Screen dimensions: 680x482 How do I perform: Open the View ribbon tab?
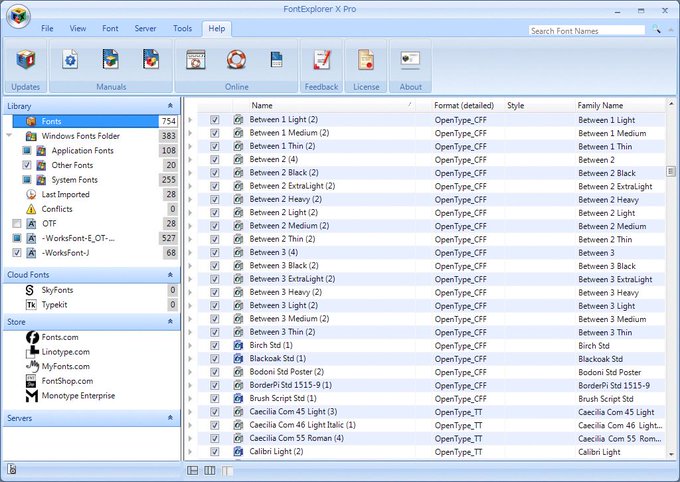(78, 29)
